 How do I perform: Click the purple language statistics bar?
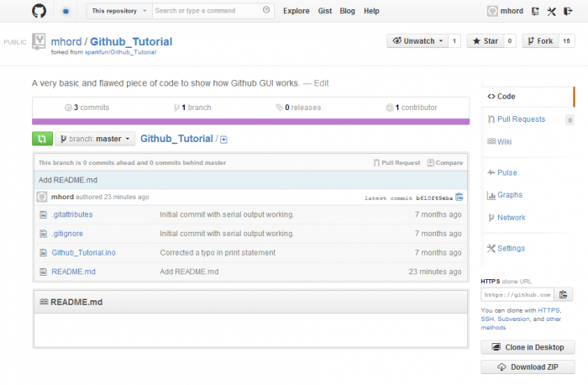coord(250,122)
